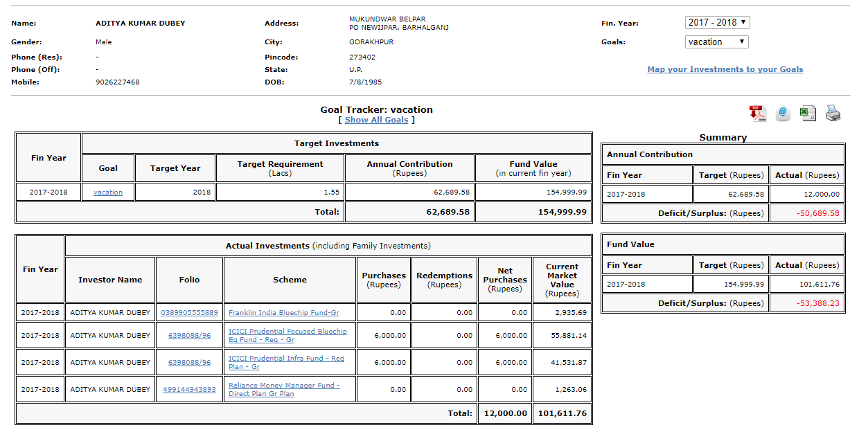Open Franklin India Bluechip Fund-Gr scheme

(x=283, y=313)
